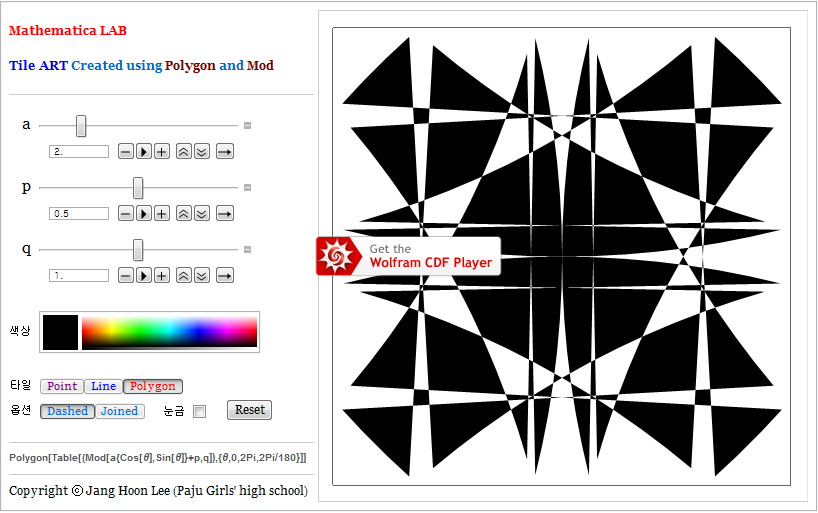Click the q value field showing 1.
The width and height of the screenshot is (818, 513).
coord(79,276)
